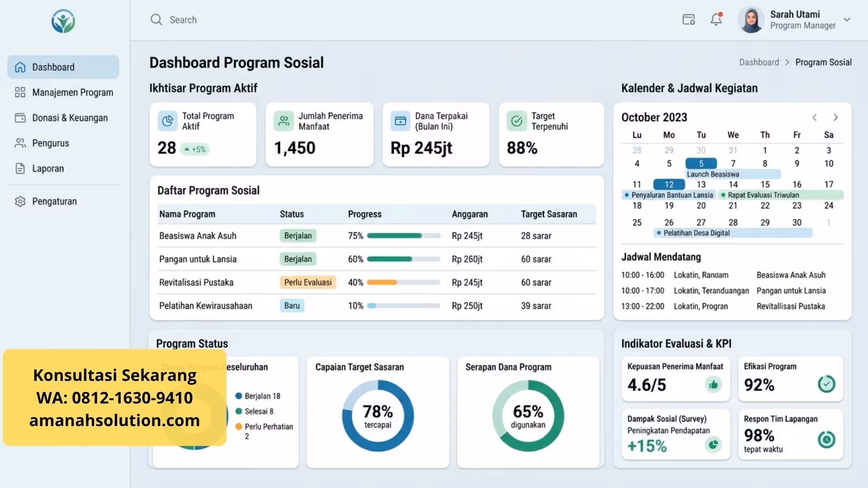Click the Search input field
868x488 pixels.
click(x=183, y=20)
